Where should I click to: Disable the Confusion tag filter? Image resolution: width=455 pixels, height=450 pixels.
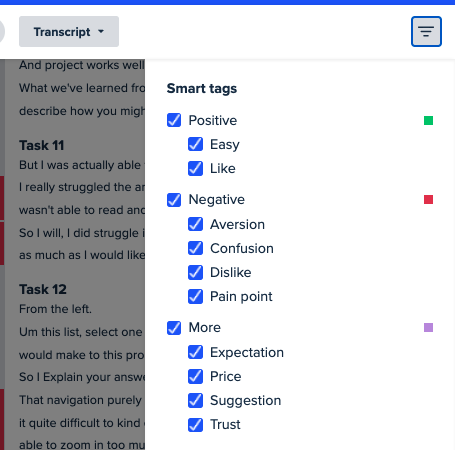195,248
